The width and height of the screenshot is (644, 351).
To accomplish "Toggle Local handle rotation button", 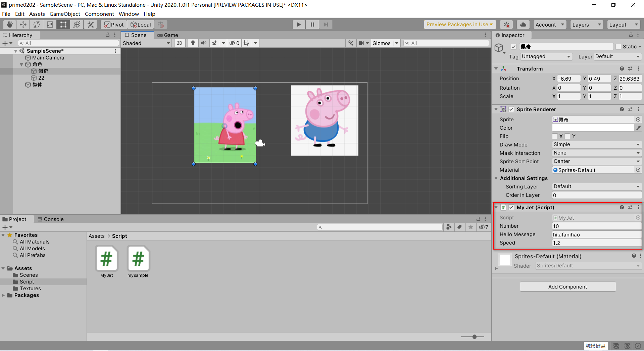I will point(141,25).
